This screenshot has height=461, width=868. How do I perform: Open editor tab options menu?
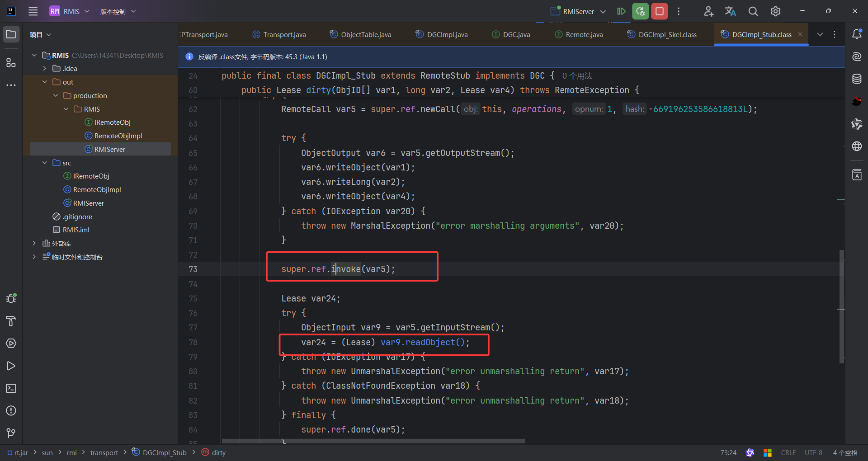[x=835, y=34]
